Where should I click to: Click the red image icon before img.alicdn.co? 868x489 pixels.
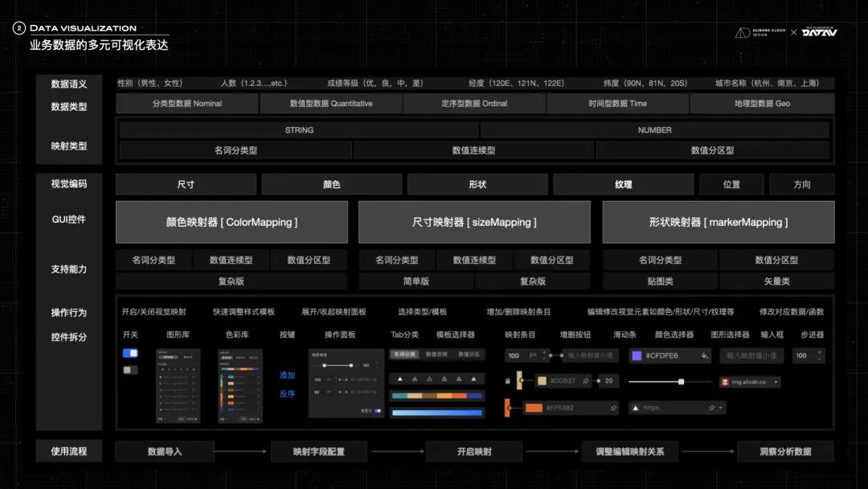tap(726, 382)
